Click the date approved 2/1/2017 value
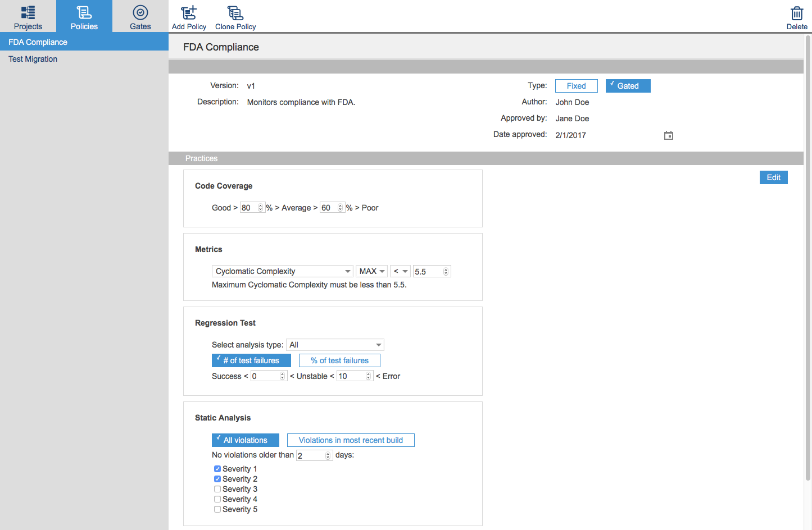 point(571,135)
